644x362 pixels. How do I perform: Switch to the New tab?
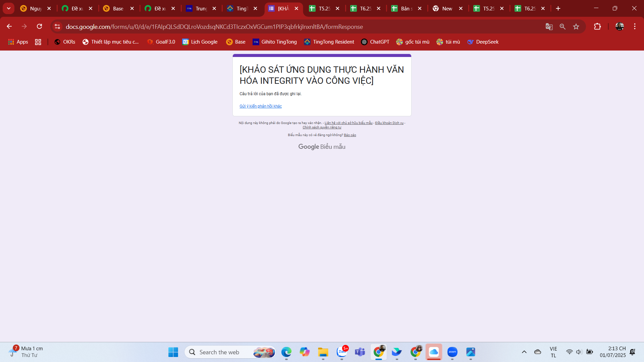tap(444, 8)
